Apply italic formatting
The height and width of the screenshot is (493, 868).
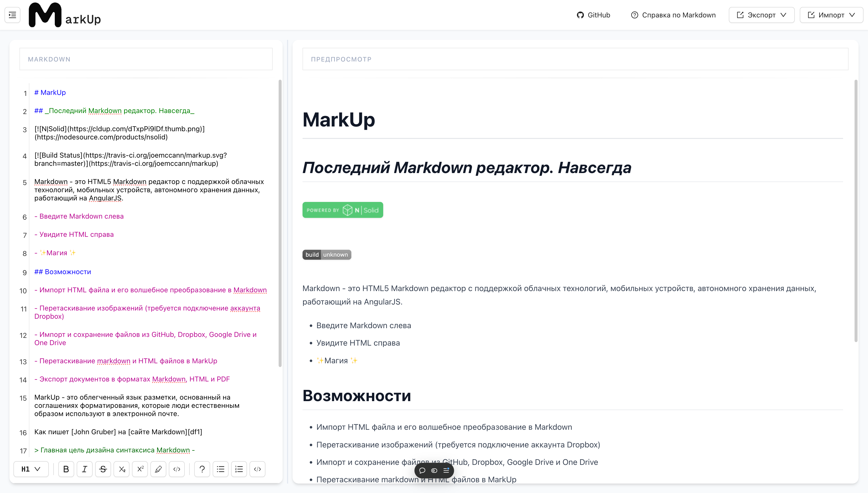85,469
